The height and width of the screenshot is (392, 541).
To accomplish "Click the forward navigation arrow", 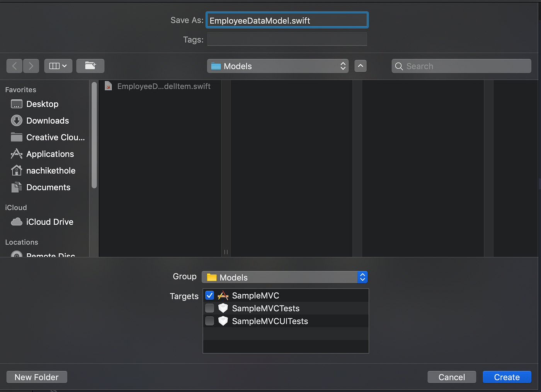I will (x=31, y=66).
